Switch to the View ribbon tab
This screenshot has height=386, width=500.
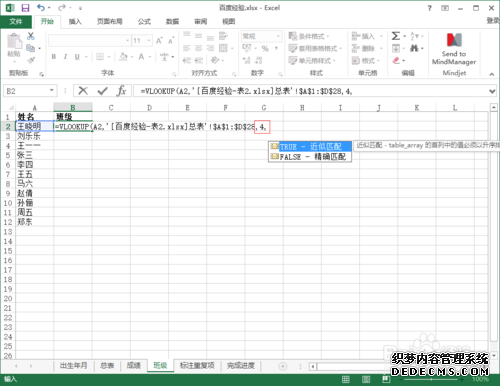point(229,22)
